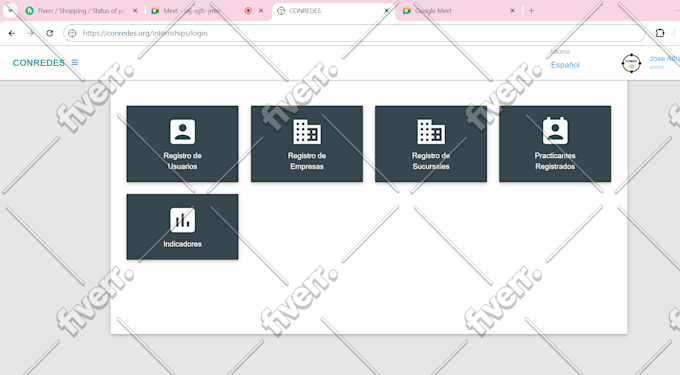
Task: Close the Fiverr Shopping tab
Action: tap(135, 11)
